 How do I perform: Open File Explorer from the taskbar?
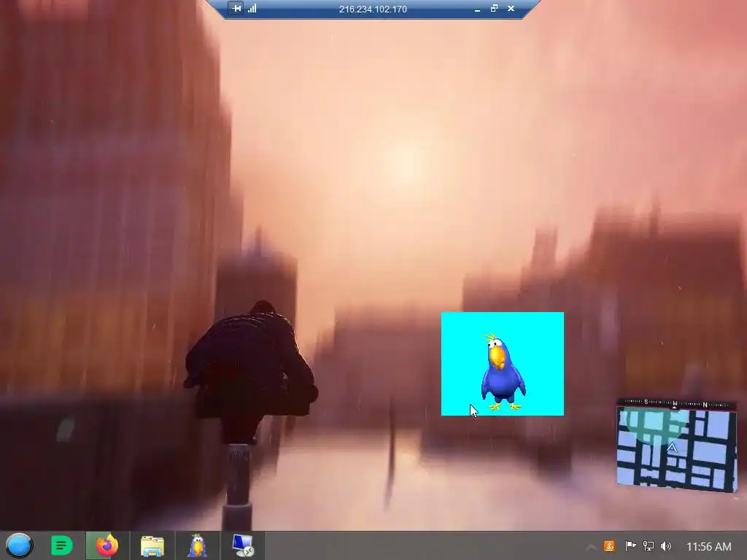tap(152, 545)
